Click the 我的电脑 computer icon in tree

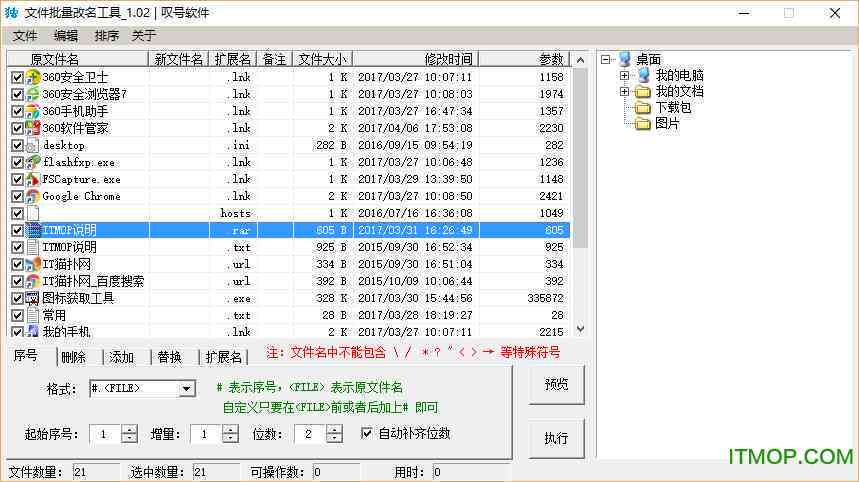[x=644, y=75]
